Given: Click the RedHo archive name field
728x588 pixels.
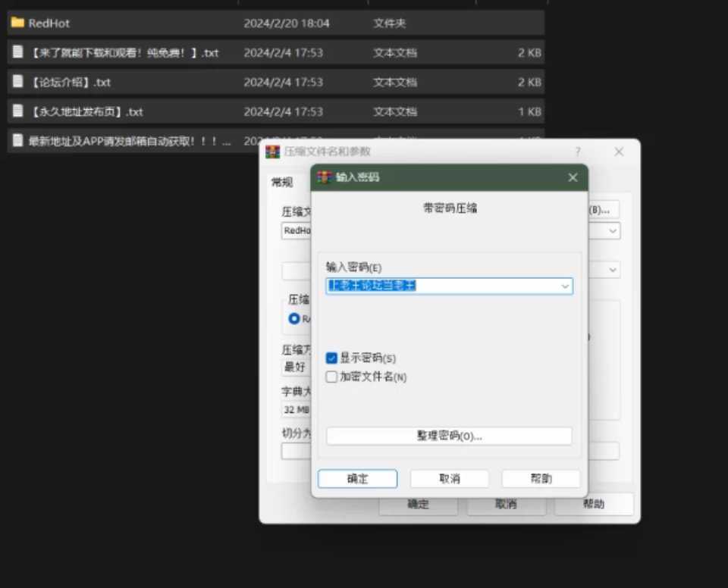Looking at the screenshot, I should [x=297, y=230].
